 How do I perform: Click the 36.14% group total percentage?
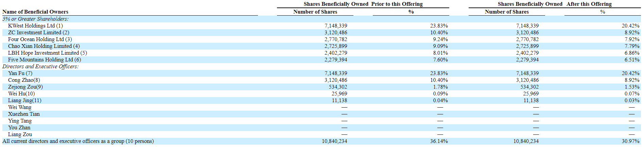(x=439, y=141)
